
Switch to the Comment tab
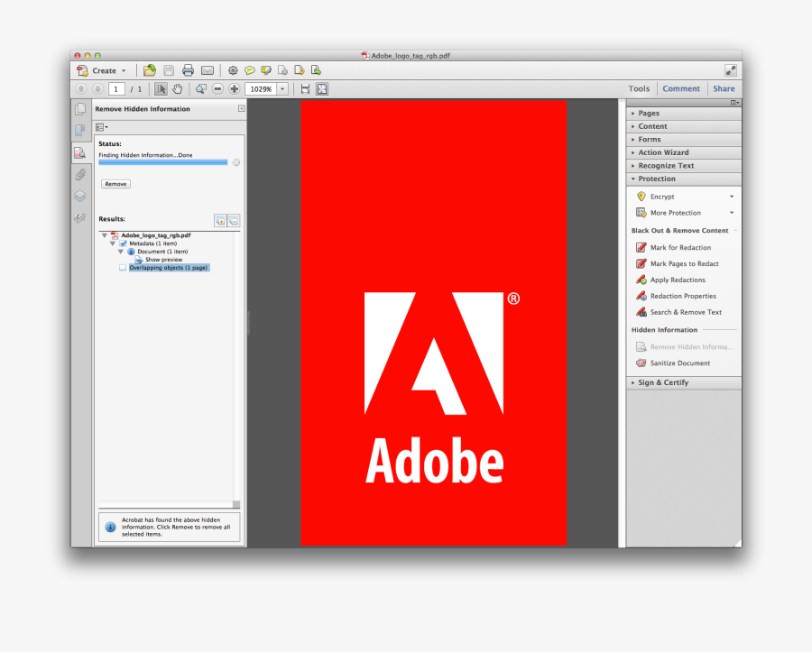[x=681, y=88]
